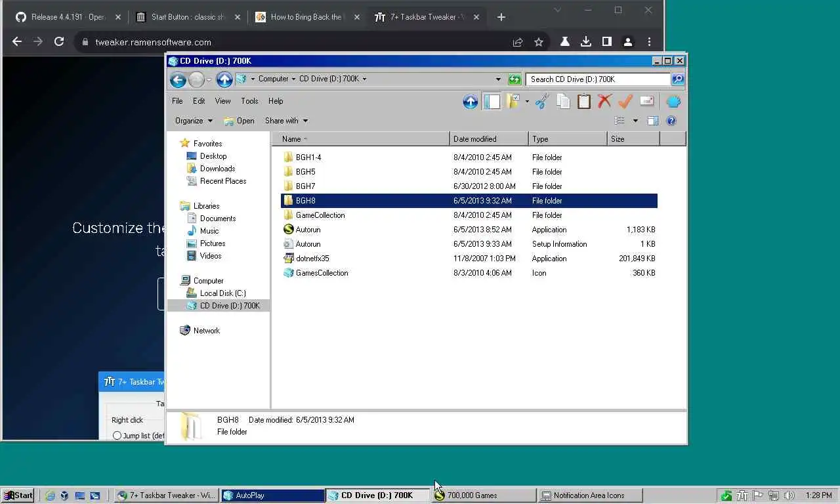Screen dimensions: 840x504
Task: Click the blue Up icon in Classic toolbar
Action: click(471, 101)
